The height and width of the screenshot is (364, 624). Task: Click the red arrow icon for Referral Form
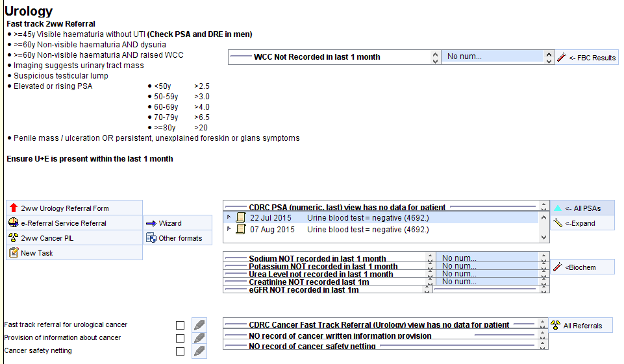pyautogui.click(x=14, y=208)
